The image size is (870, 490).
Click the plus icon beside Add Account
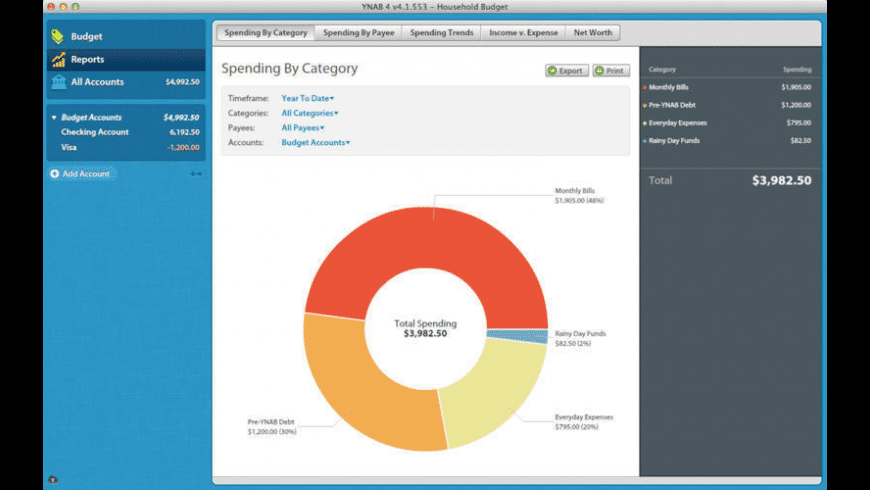(x=55, y=174)
